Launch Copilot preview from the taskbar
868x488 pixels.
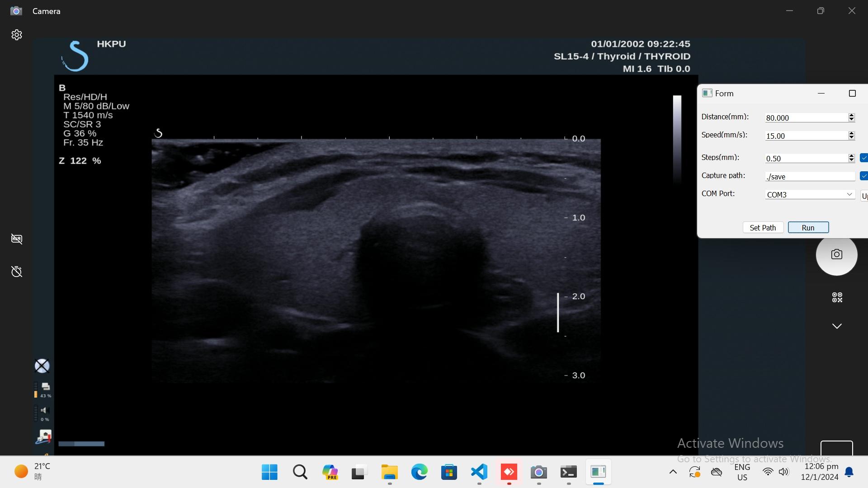[x=330, y=472]
